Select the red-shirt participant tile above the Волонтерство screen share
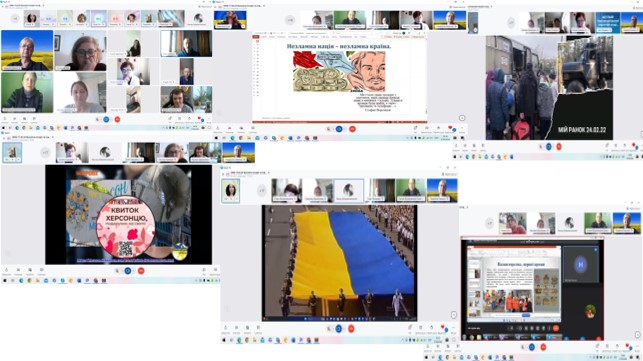The width and height of the screenshot is (643, 361). tap(513, 224)
